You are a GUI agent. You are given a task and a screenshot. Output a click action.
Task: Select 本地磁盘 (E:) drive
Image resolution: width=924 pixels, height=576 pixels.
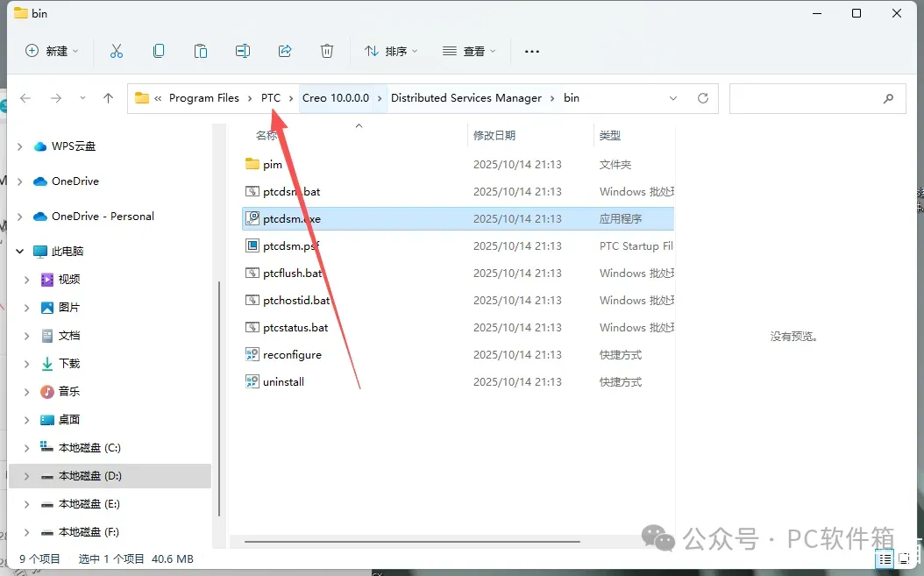(89, 504)
